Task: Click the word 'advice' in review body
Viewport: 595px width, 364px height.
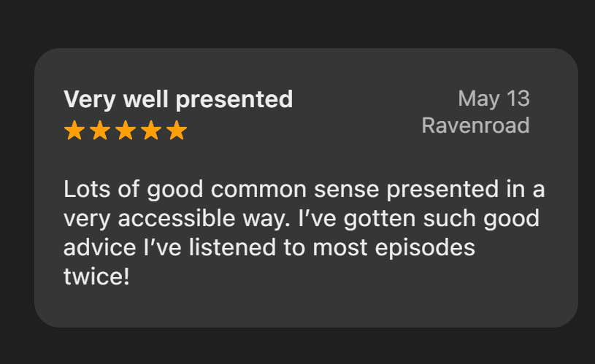Action: (100, 247)
